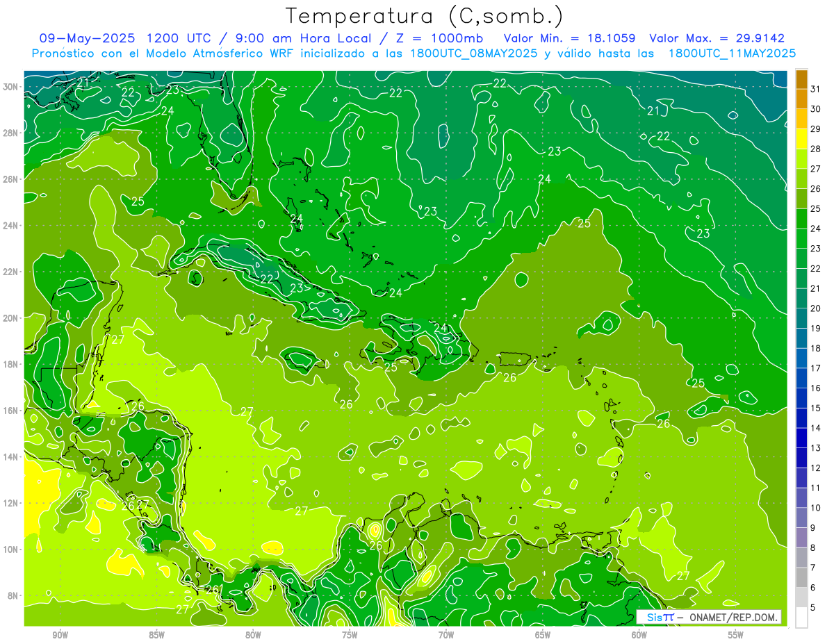
Task: Click the colorbar scale label 13
Action: [816, 448]
